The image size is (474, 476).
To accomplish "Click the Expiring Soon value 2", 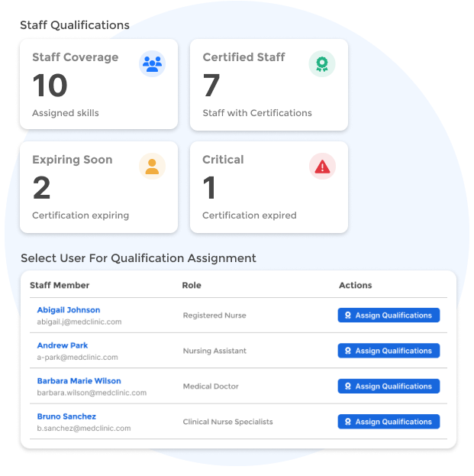I will (41, 188).
